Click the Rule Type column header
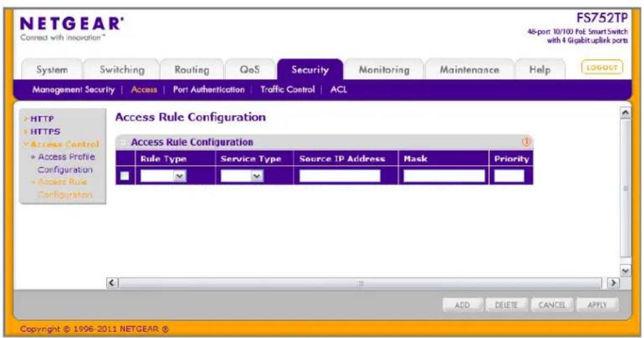Image resolution: width=644 pixels, height=338 pixels. coord(163,159)
